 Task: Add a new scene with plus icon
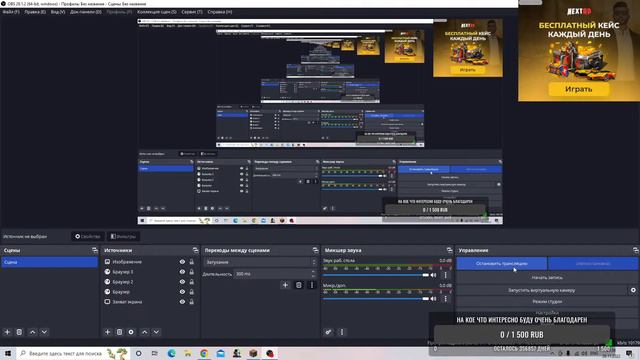point(7,332)
